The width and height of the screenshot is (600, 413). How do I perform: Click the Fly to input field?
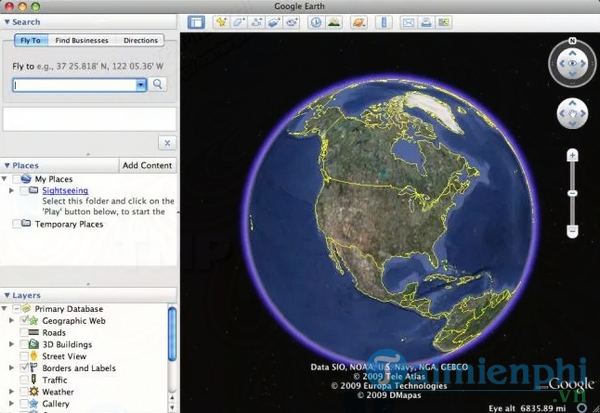(x=75, y=85)
